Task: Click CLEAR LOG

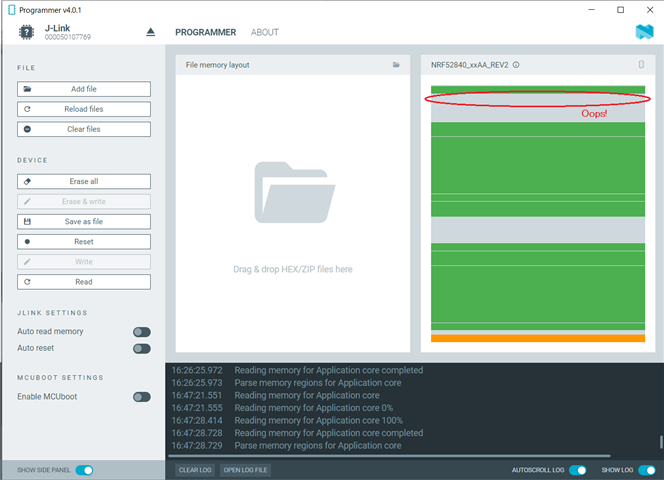Action: 195,470
